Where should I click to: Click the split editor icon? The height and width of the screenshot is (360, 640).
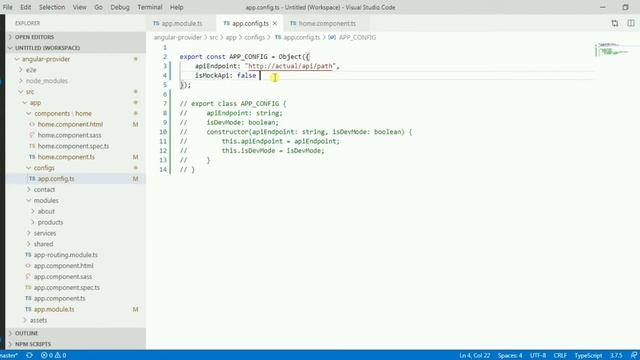tap(631, 23)
